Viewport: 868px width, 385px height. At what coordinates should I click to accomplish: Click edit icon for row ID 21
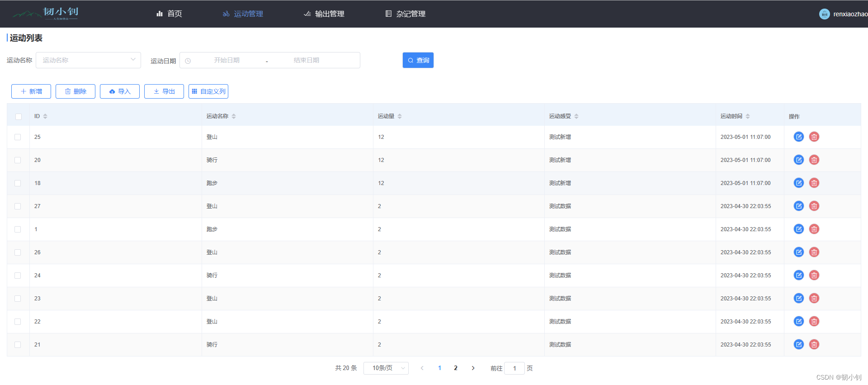point(799,344)
